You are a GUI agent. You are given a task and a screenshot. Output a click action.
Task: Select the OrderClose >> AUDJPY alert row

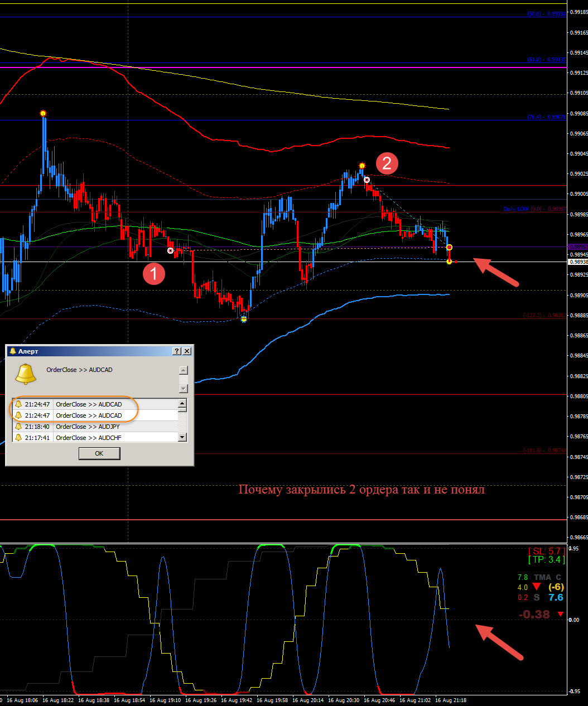95,427
